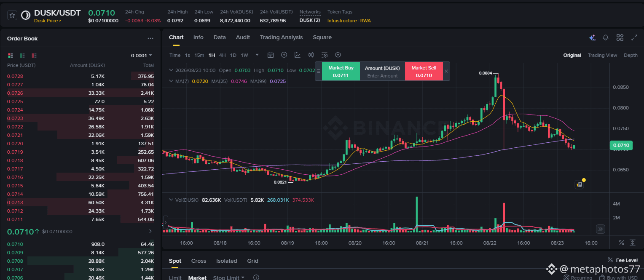Switch chart to Depth view
This screenshot has width=644, height=280.
point(631,55)
